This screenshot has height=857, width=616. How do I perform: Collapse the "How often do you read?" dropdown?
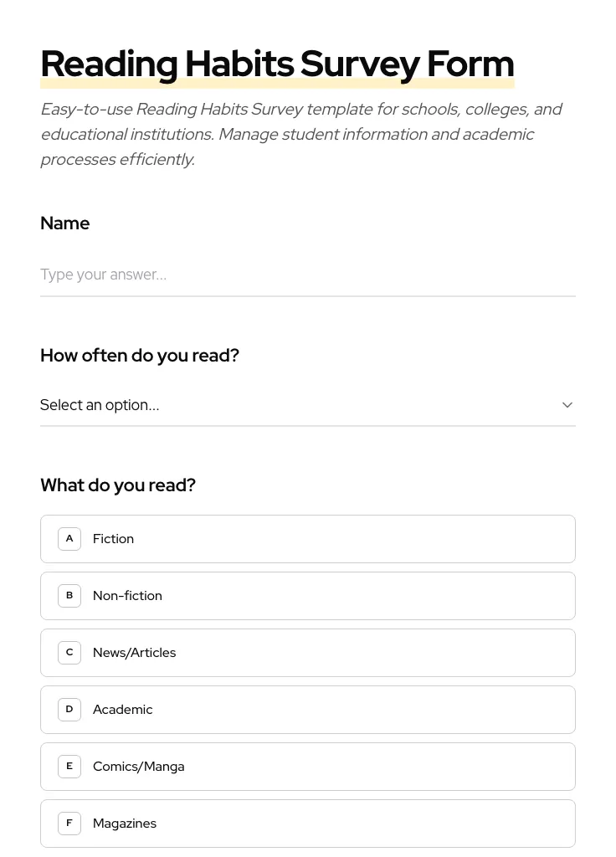coord(308,405)
